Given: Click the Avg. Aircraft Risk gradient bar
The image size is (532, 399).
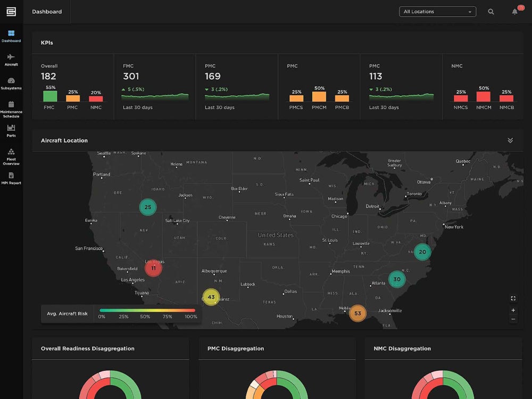Looking at the screenshot, I should click(x=147, y=310).
